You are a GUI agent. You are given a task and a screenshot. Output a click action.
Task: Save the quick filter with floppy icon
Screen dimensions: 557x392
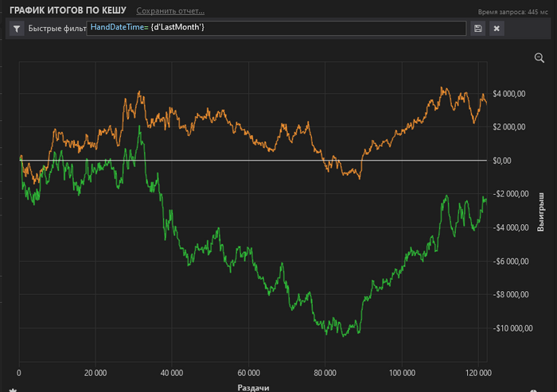click(477, 29)
